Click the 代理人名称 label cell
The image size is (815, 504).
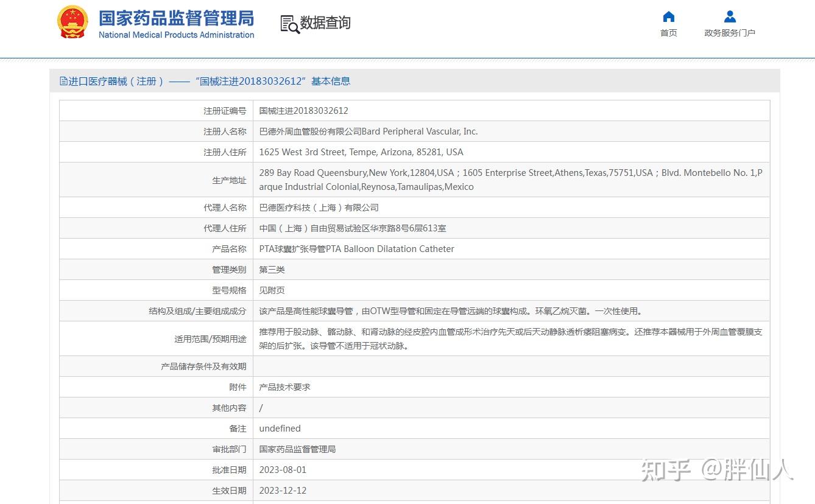[x=157, y=208]
